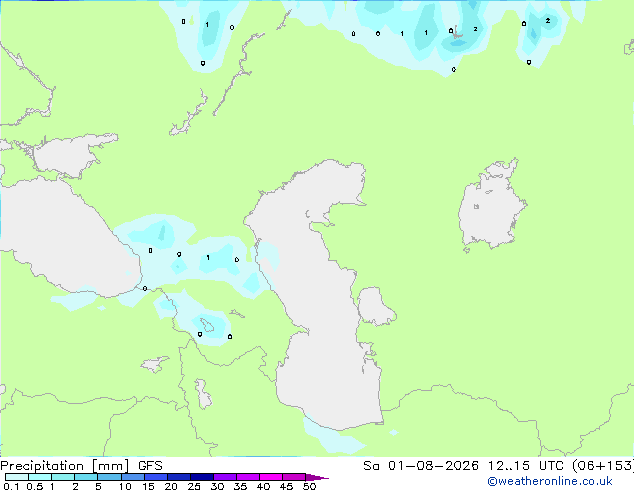Click the Aral Sea on the map
Viewport: 634px width, 490px height.
491,206
